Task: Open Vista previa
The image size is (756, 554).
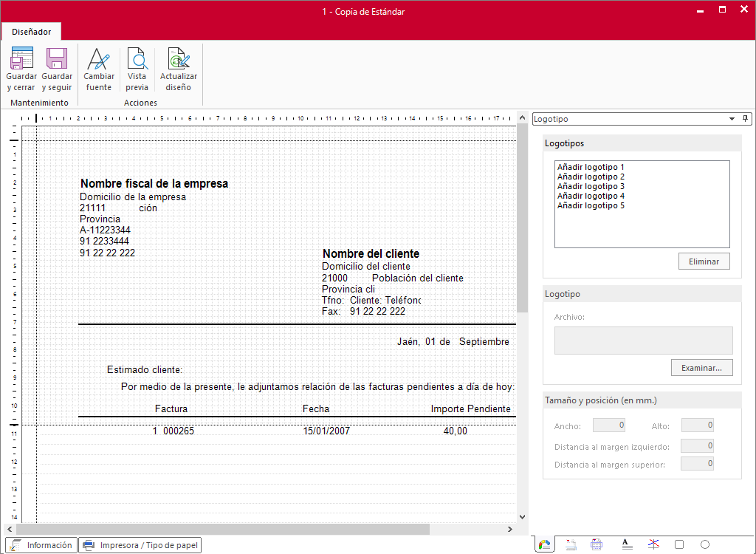Action: click(137, 69)
